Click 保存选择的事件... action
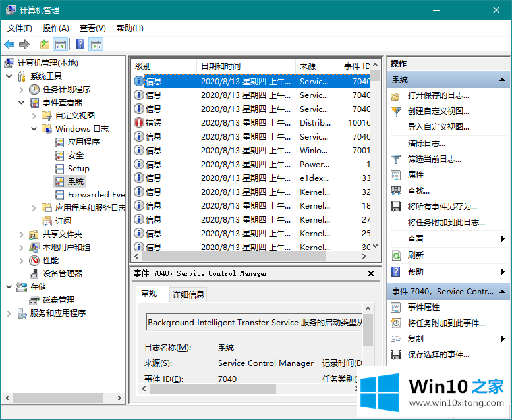Image resolution: width=512 pixels, height=420 pixels. pos(438,355)
